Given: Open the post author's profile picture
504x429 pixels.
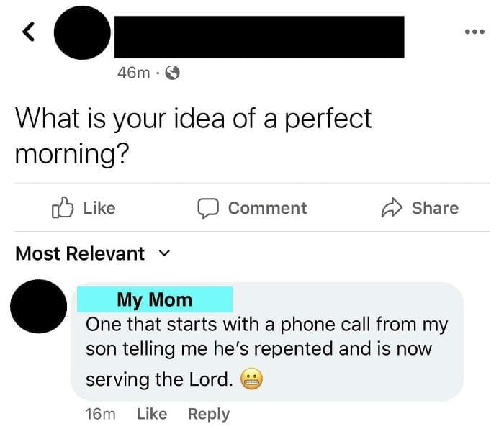Looking at the screenshot, I should (x=82, y=32).
